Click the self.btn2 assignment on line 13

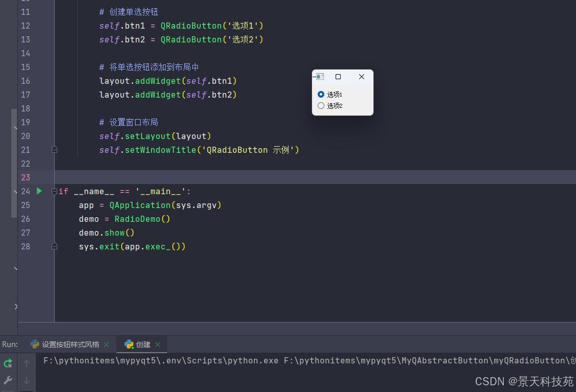tap(181, 40)
